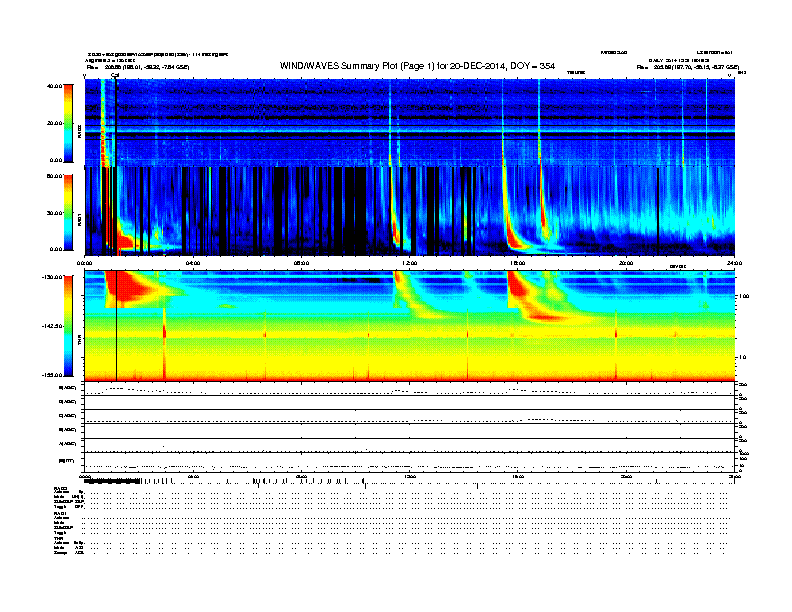Click the 08:00 tick label under RAD1 spectrogram
The image size is (792, 612).
coord(301,263)
